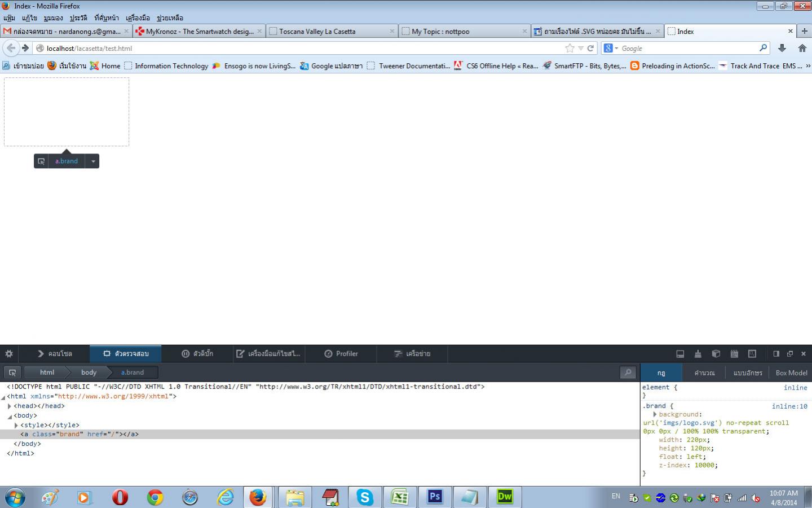This screenshot has height=508, width=812.
Task: Switch to the MyKronoz browser tab
Action: [x=199, y=32]
